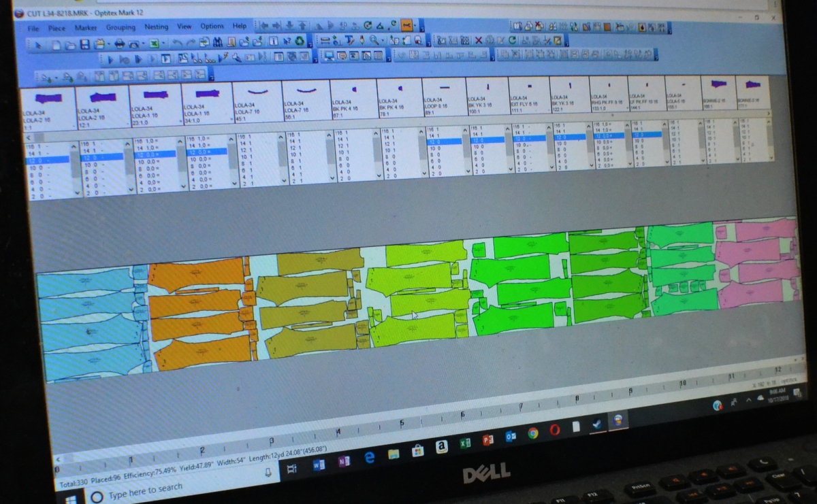Open the Grouping menu

tap(121, 28)
